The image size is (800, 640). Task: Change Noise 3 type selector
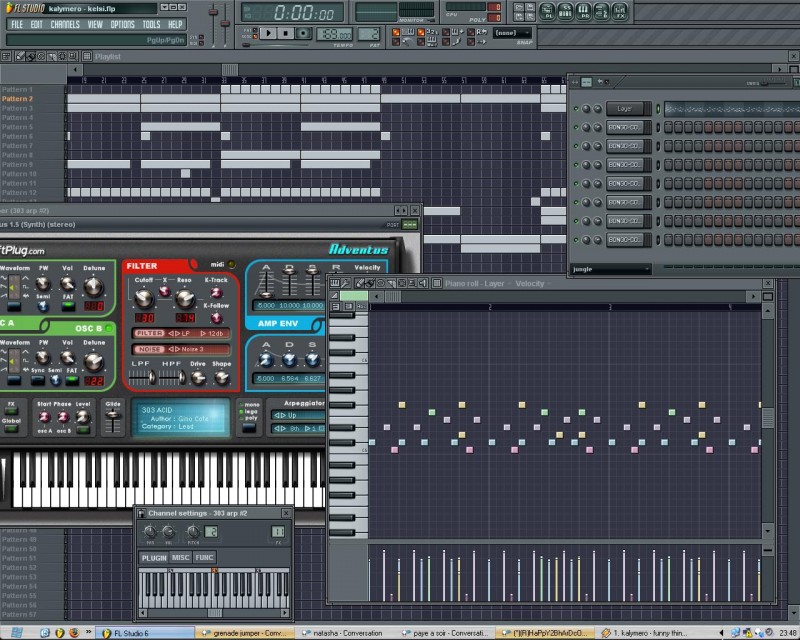(186, 349)
